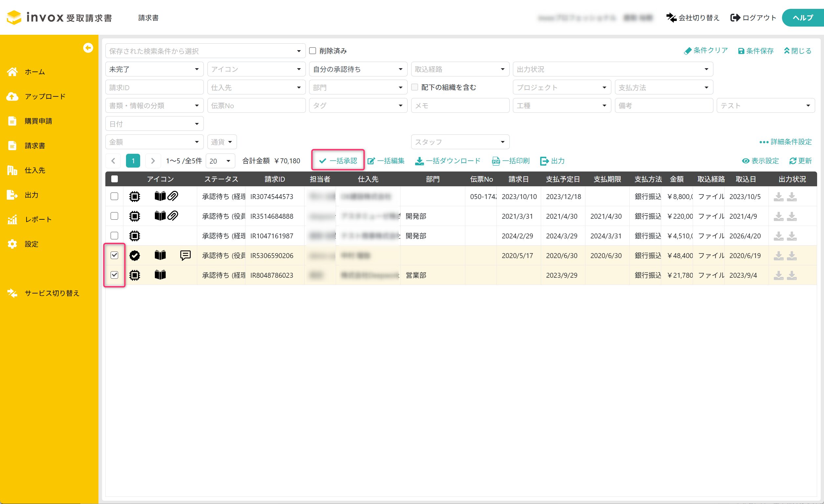Viewport: 824px width, 504px height.
Task: Click the 請求ID input field
Action: tap(154, 88)
